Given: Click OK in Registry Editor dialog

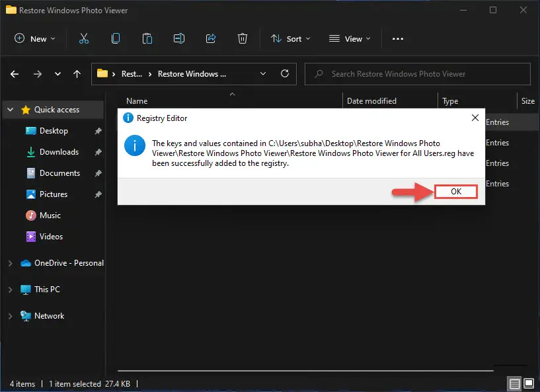Looking at the screenshot, I should pyautogui.click(x=456, y=192).
